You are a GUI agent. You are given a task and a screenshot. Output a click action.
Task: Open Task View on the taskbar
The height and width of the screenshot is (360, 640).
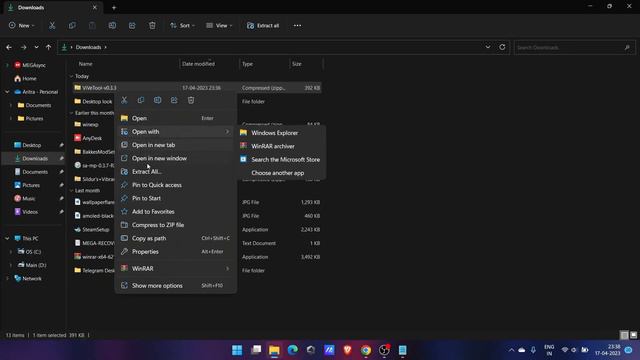[256, 350]
